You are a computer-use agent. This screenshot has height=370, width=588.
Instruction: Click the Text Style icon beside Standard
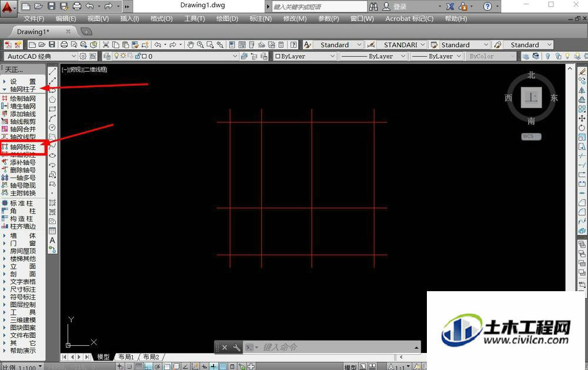[x=308, y=45]
